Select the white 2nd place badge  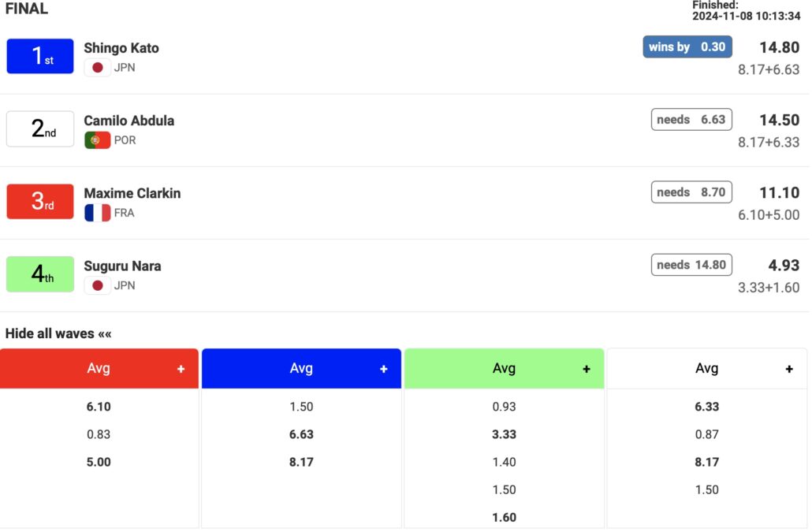point(40,128)
